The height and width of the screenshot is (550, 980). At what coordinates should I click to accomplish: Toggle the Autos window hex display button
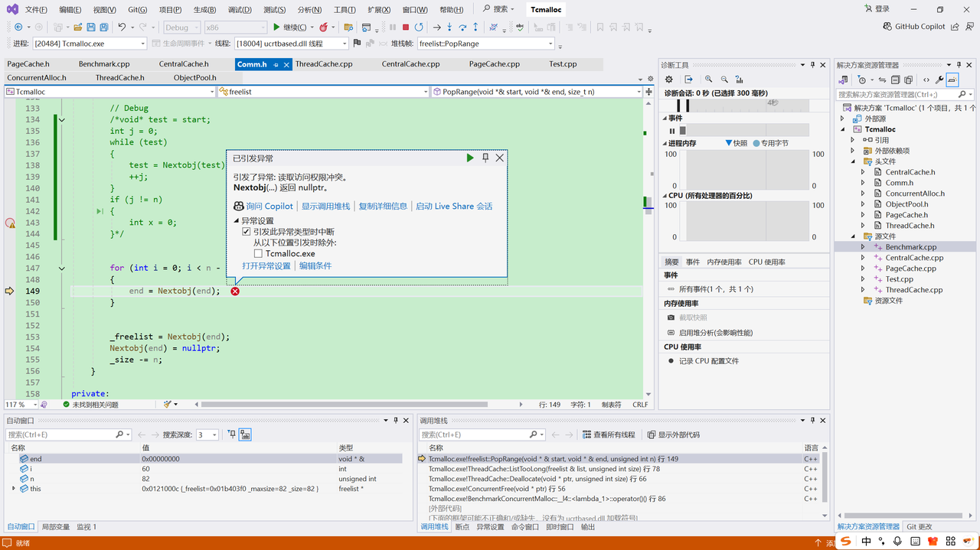coord(245,434)
